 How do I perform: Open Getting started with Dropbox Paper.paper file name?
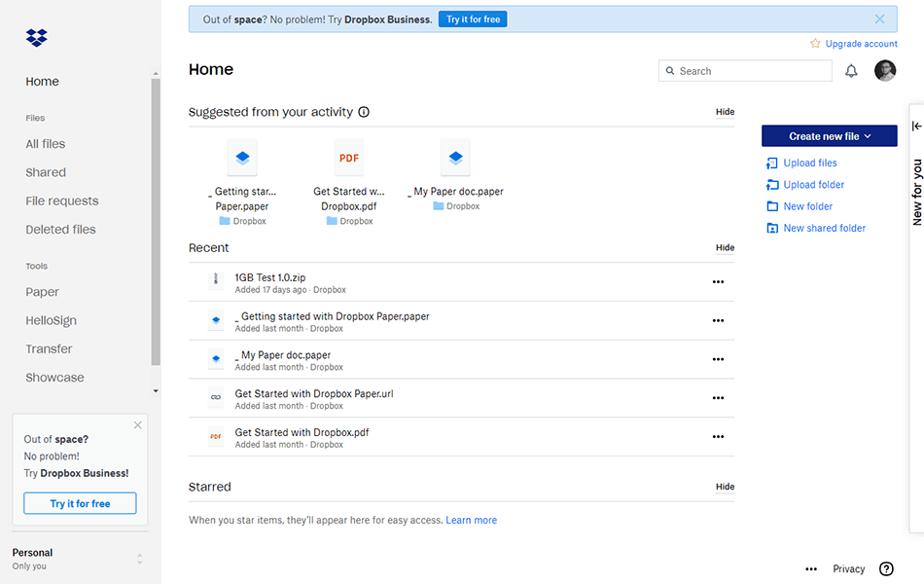(333, 316)
